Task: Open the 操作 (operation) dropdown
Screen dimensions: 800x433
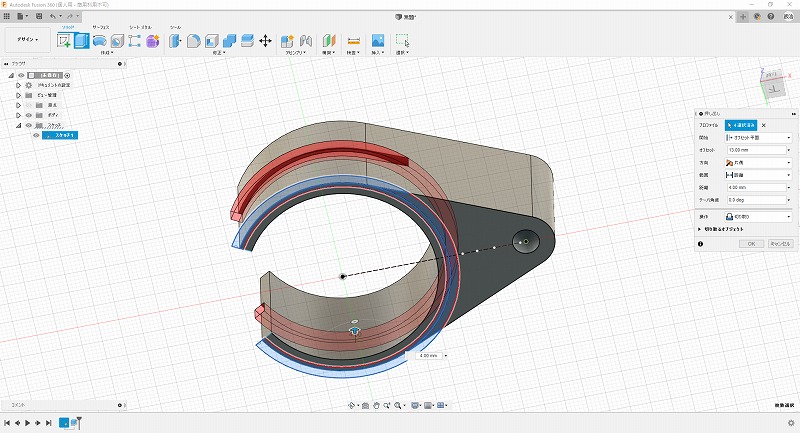Action: [x=759, y=215]
